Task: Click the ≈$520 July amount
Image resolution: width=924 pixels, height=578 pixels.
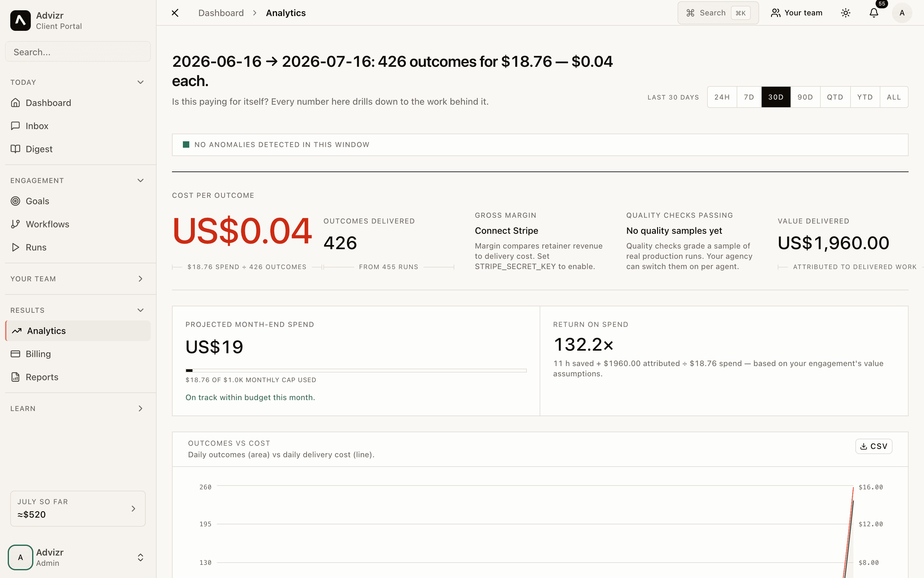Action: [x=31, y=514]
